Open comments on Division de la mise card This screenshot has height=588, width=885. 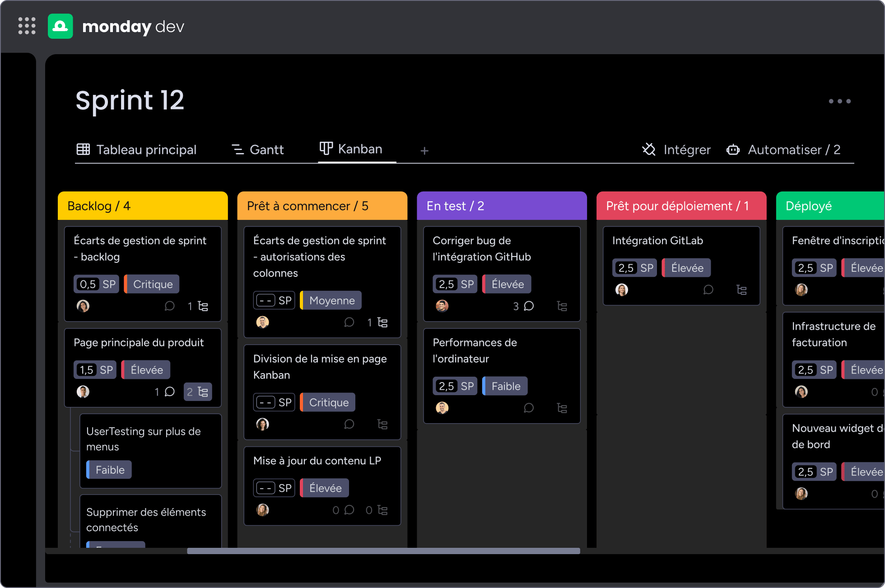[349, 424]
